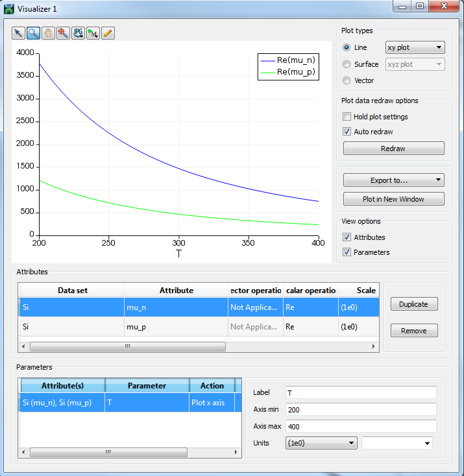This screenshot has width=464, height=476.
Task: Click the Action column header
Action: click(x=212, y=386)
